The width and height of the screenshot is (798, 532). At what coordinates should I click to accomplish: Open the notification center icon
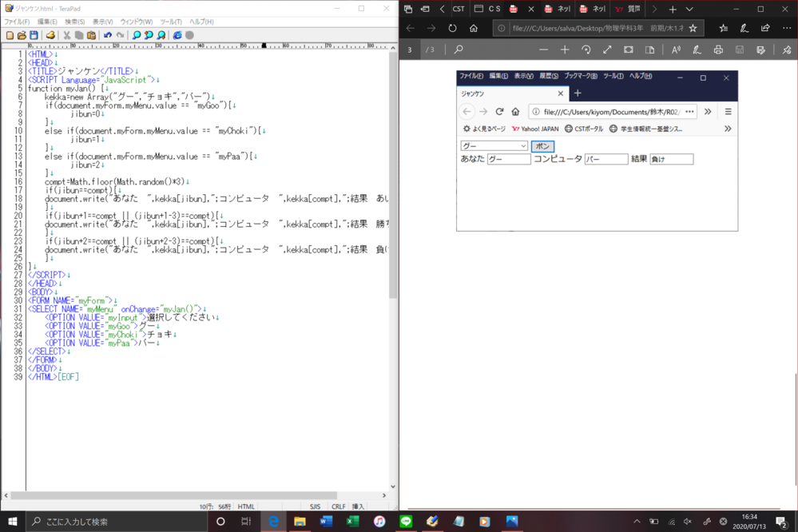click(782, 522)
